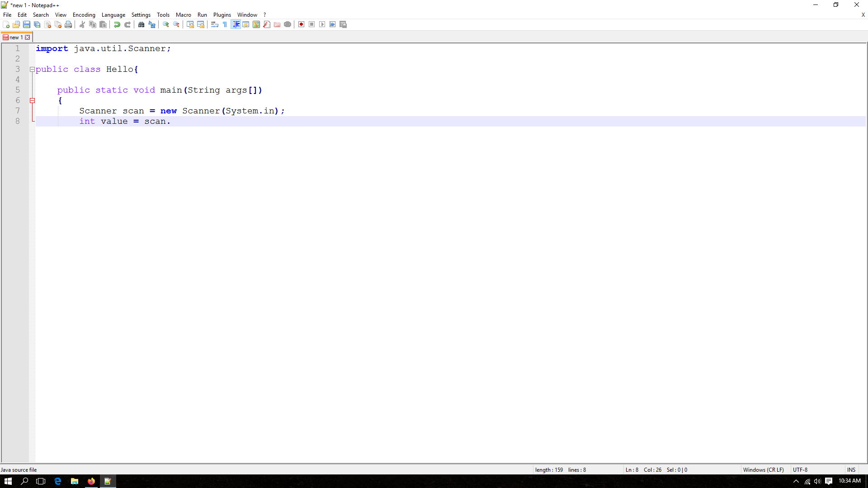
Task: Open the View menu
Action: tap(61, 15)
